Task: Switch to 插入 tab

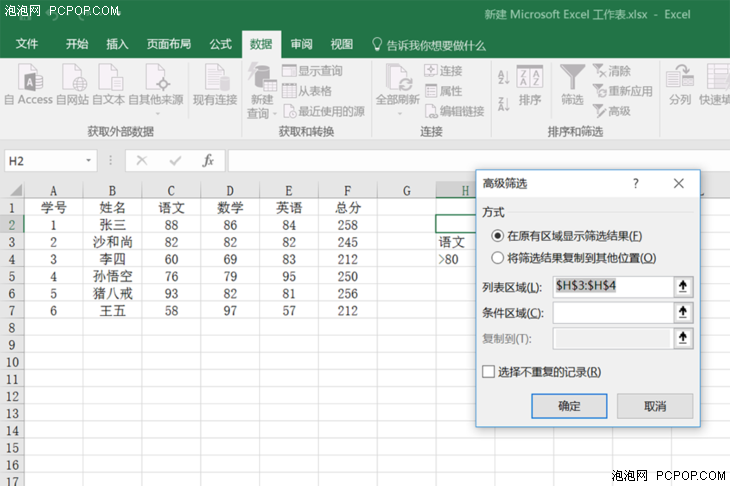Action: (117, 44)
